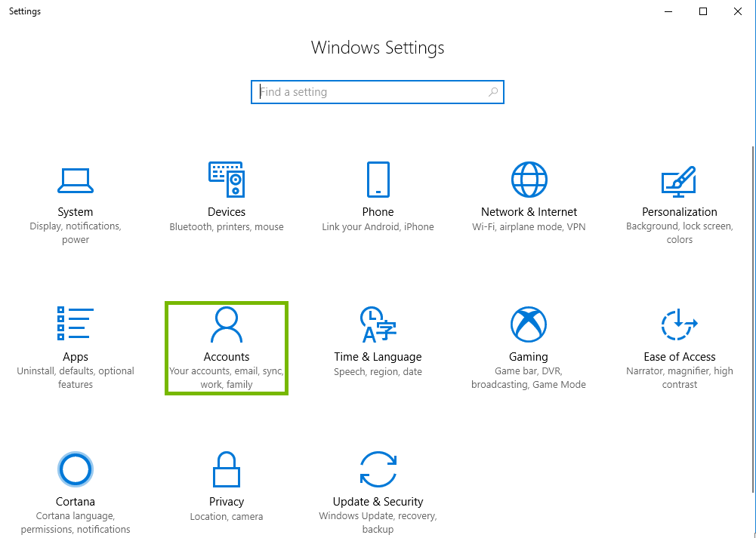Maximize the Settings window
Screen dimensions: 756x538
(702, 11)
